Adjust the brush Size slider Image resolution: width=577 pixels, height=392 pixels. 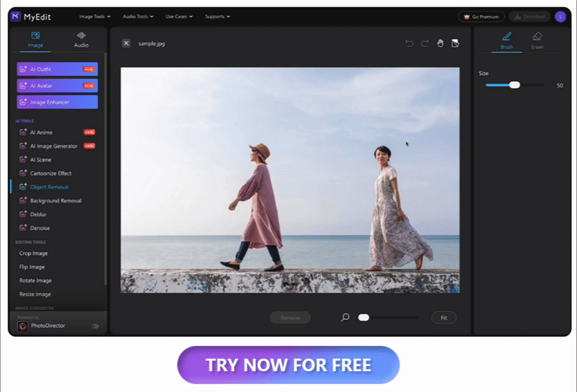[x=514, y=85]
